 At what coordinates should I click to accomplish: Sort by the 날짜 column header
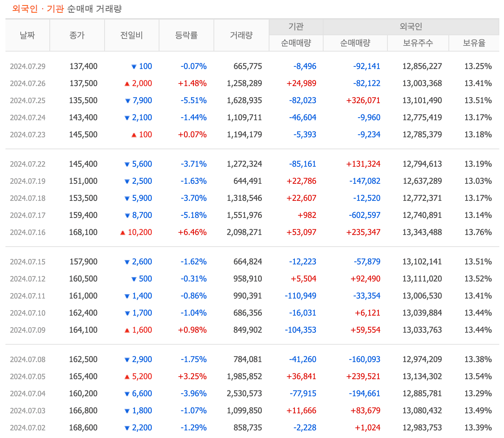pyautogui.click(x=27, y=35)
